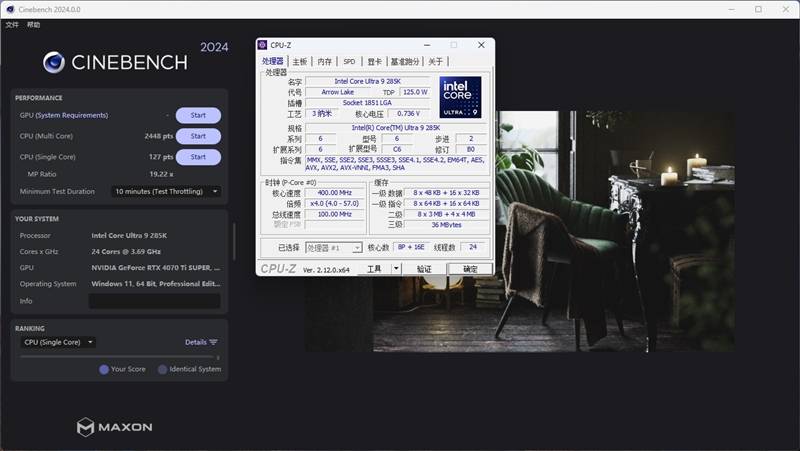The image size is (800, 451).
Task: Close the CPU-Z window
Action: point(480,45)
